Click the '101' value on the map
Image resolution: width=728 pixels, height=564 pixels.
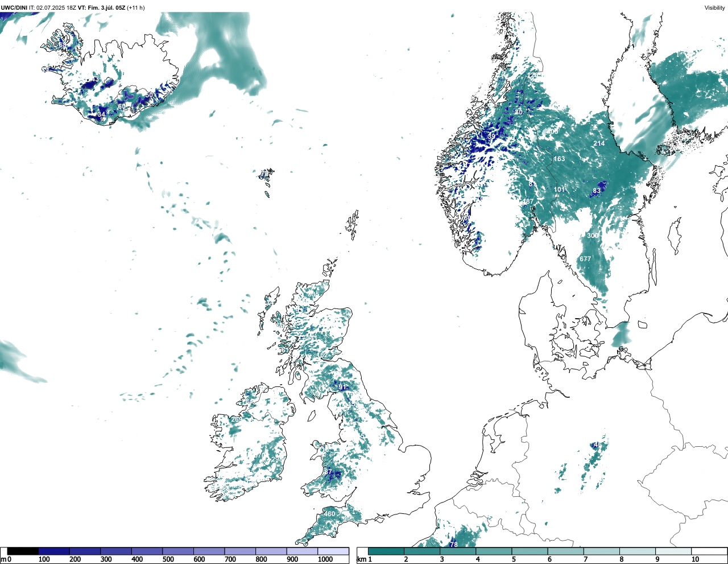(559, 190)
